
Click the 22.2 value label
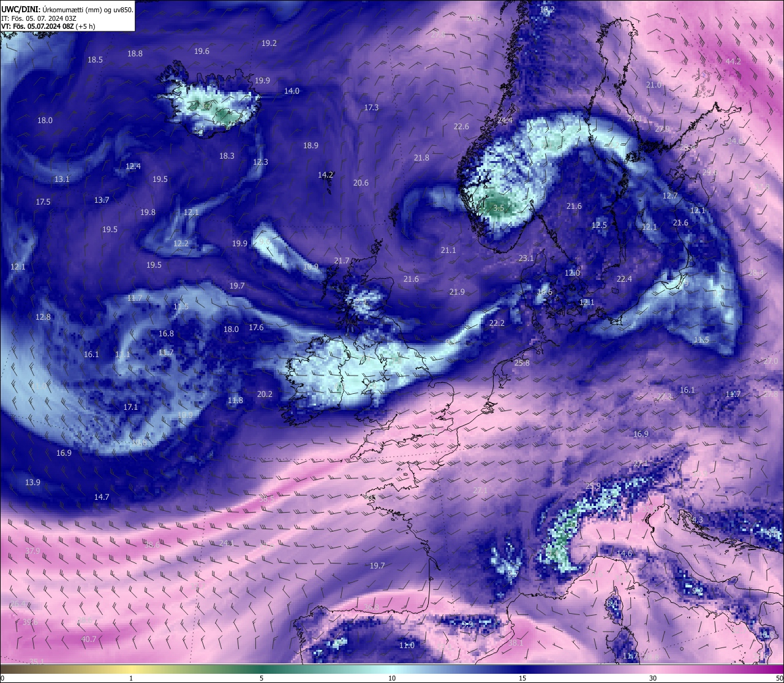497,323
